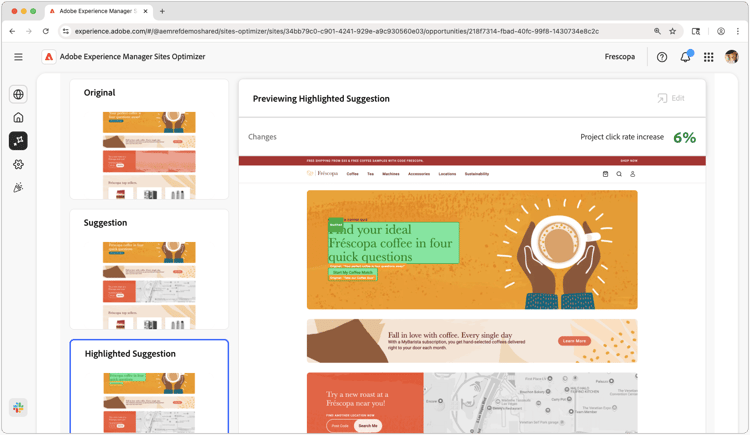Viewport: 750px width, 435px height.
Task: Click the cart icon in Frescopa preview
Action: pyautogui.click(x=605, y=174)
